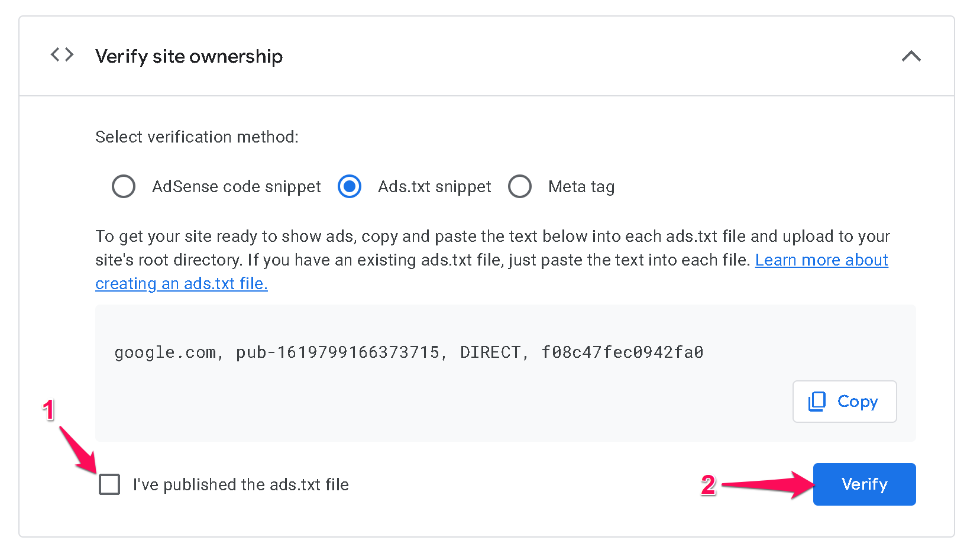Choose the Meta tag radio button
Image resolution: width=980 pixels, height=550 pixels.
[x=520, y=186]
